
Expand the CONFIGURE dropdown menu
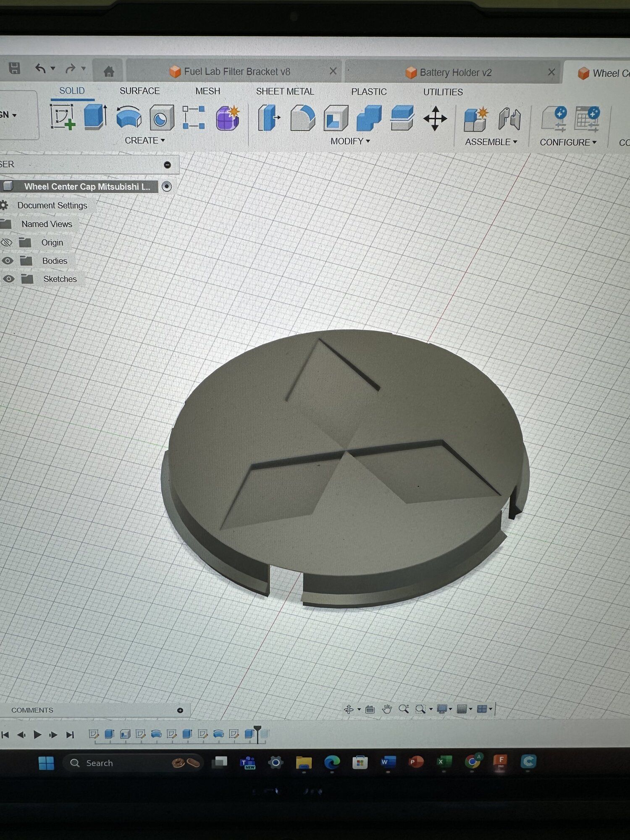(x=568, y=142)
